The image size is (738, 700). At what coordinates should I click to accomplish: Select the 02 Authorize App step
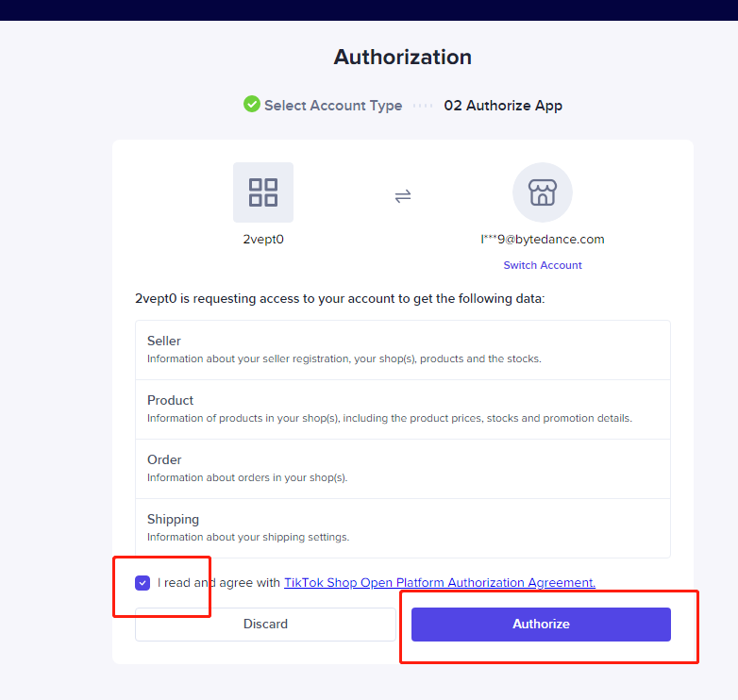pyautogui.click(x=503, y=106)
